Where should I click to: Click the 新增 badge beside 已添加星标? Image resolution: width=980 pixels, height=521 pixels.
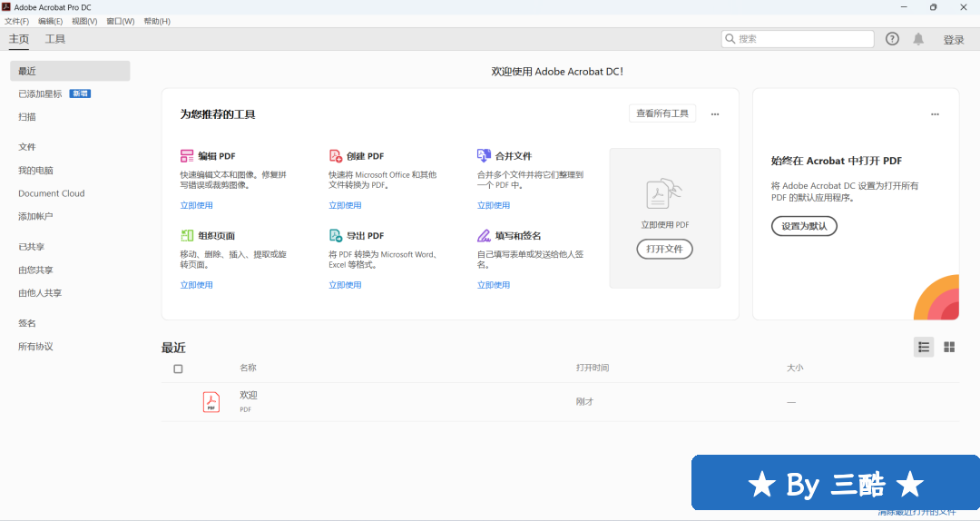point(80,93)
